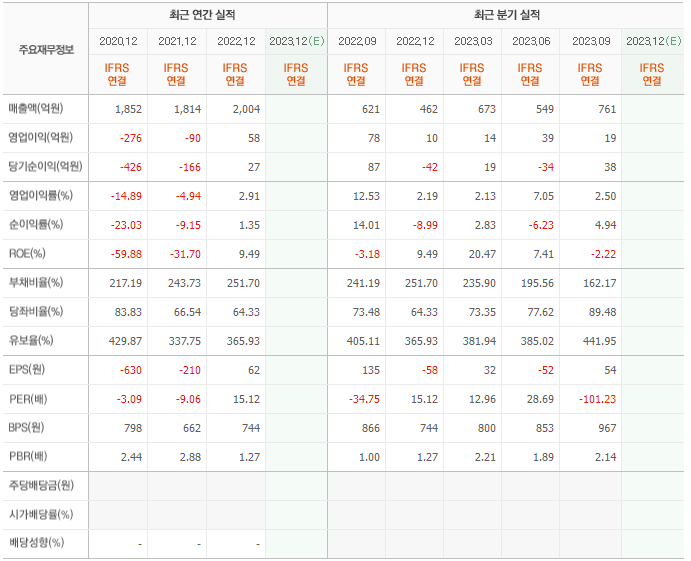Viewport: 691px width, 561px height.
Task: Click the 최근 연간 실적 header
Action: click(x=202, y=15)
